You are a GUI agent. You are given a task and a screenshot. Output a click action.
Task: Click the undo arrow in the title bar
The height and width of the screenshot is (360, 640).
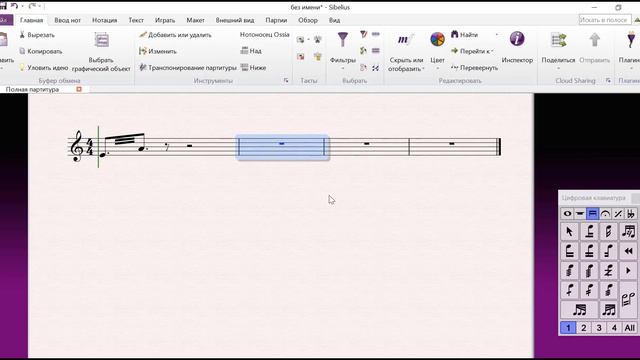pos(14,6)
